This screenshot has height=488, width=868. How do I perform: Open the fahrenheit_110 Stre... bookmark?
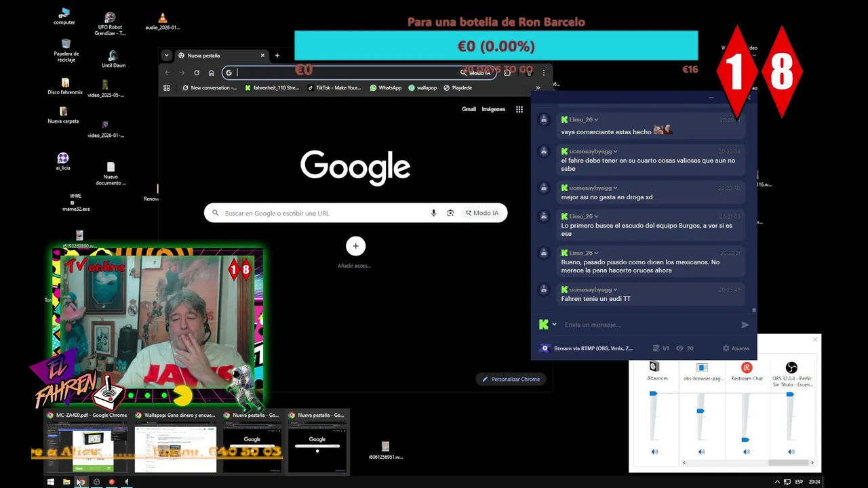[x=272, y=87]
